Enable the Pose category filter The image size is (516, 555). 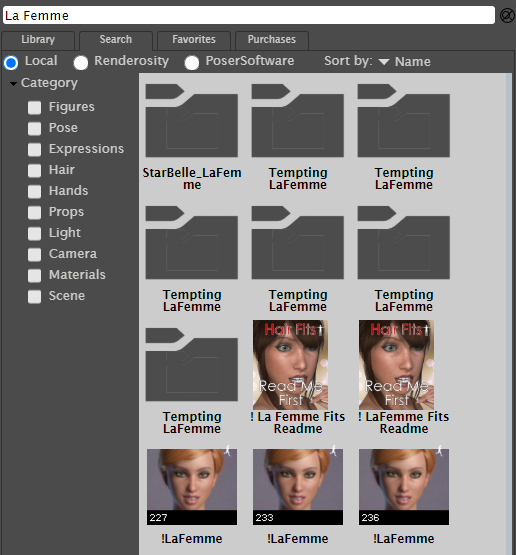pyautogui.click(x=34, y=128)
